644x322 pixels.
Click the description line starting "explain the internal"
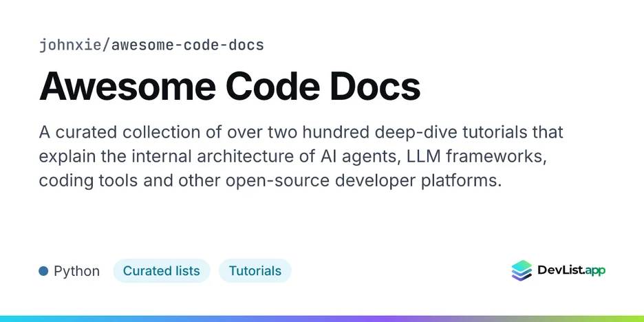[293, 156]
